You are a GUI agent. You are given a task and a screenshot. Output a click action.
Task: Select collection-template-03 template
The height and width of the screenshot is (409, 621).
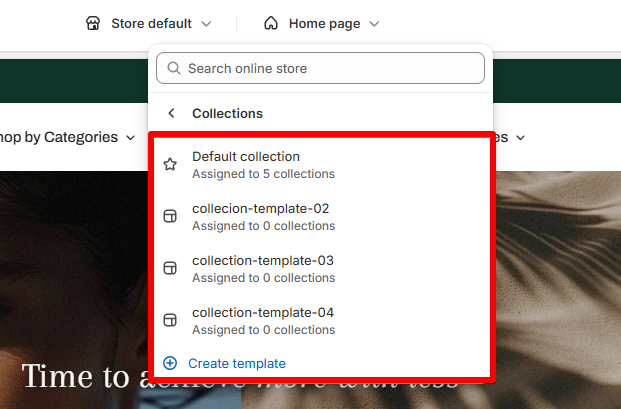[322, 269]
